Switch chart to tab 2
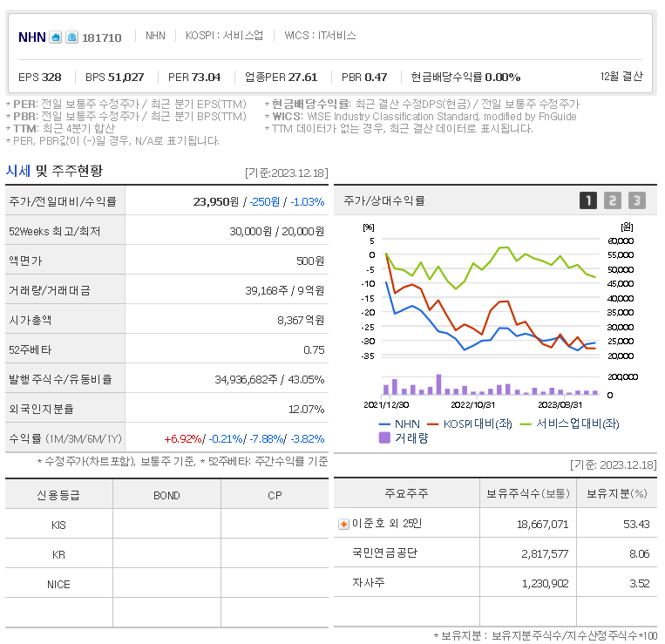The height and width of the screenshot is (644, 665). tap(613, 200)
